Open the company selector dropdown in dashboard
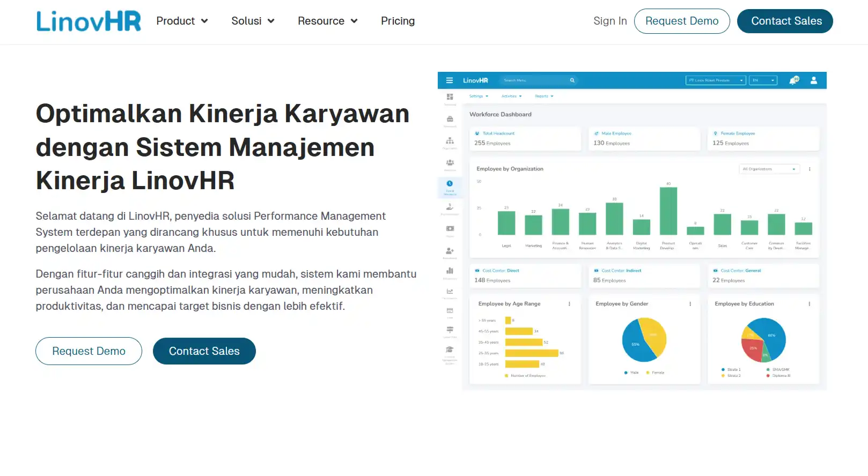Viewport: 868px width, 476px height. pos(716,80)
